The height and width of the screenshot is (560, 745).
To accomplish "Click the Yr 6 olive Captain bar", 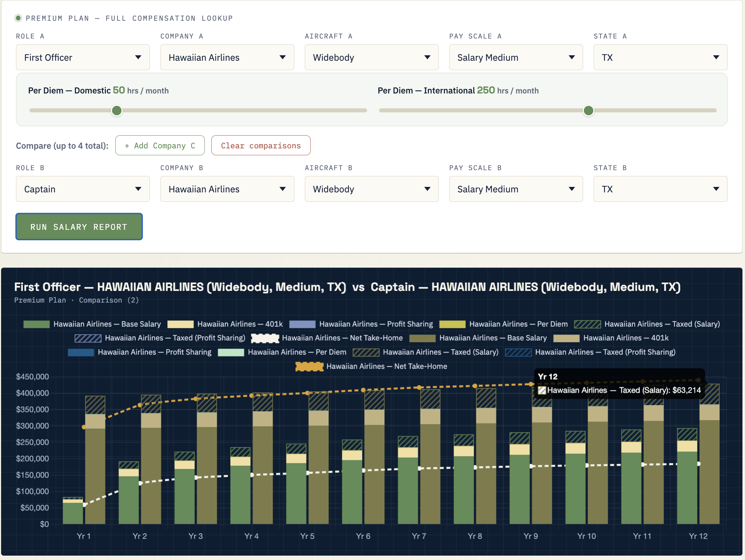I will (x=374, y=474).
